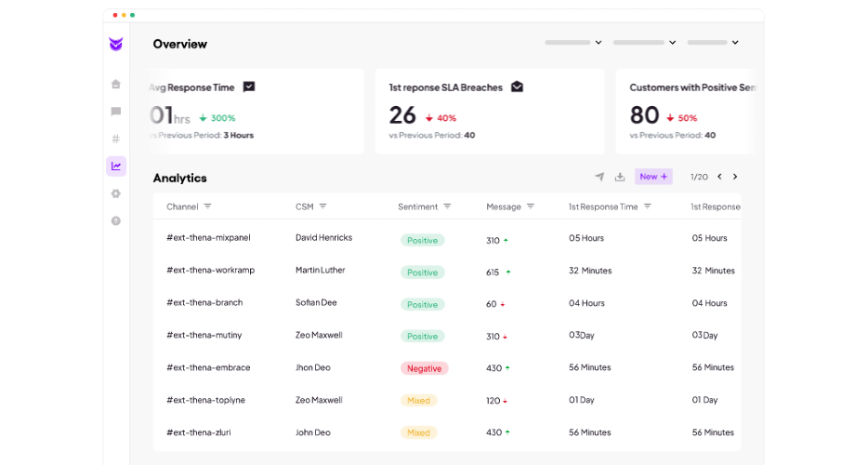868x465 pixels.
Task: Click the New + button
Action: (653, 177)
